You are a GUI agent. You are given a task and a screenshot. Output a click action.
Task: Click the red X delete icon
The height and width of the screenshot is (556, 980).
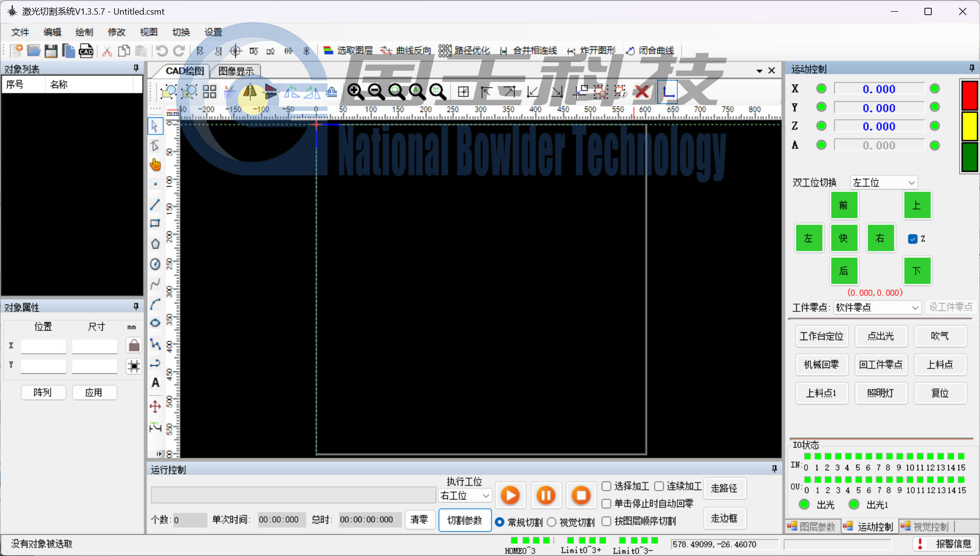(x=642, y=92)
